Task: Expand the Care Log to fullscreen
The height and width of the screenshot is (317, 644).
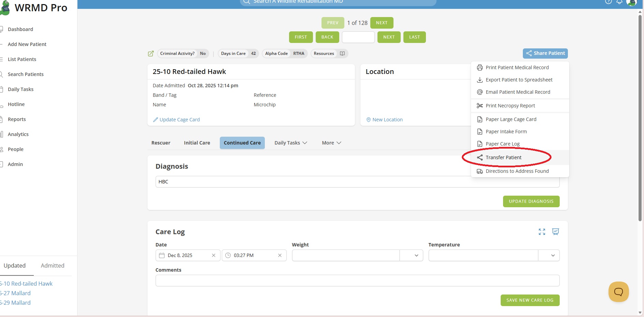Action: coord(542,232)
